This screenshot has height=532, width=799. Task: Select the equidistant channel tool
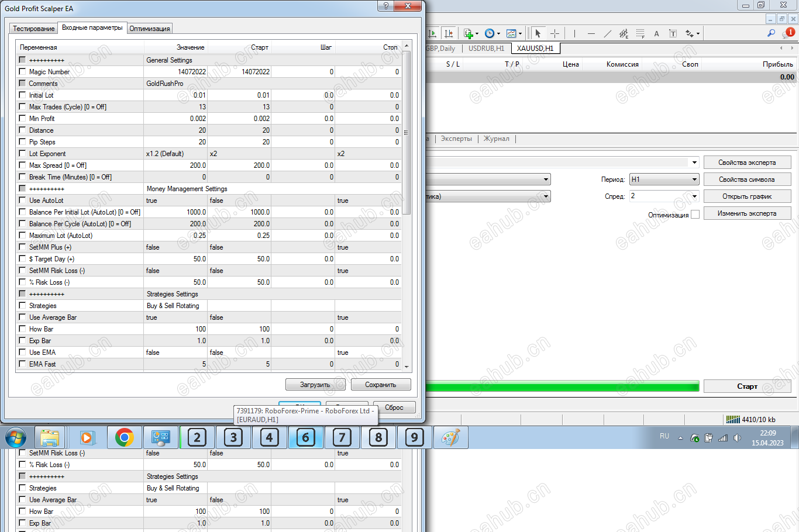pyautogui.click(x=624, y=33)
